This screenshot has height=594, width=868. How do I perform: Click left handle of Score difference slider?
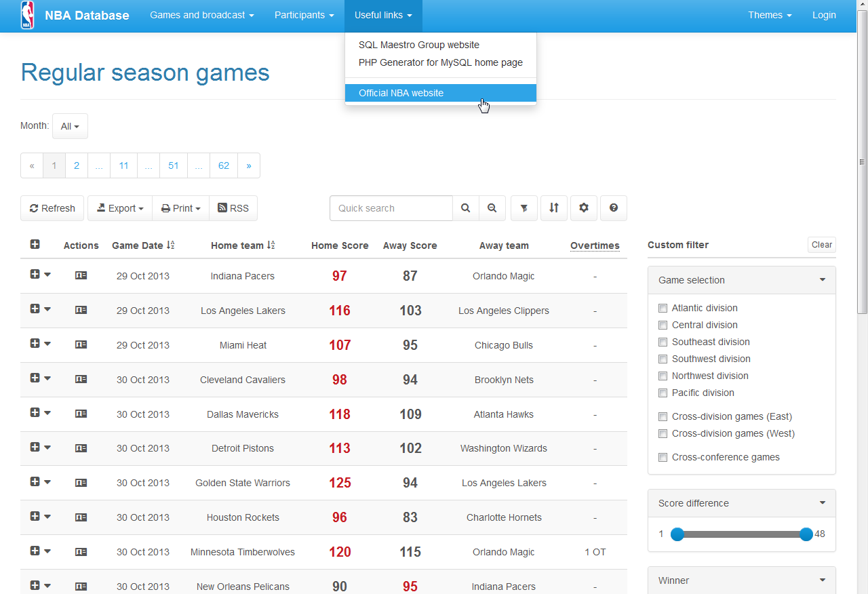[677, 534]
